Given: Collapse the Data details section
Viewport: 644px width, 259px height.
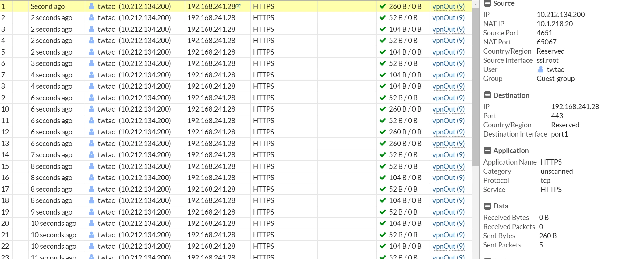Looking at the screenshot, I should tap(487, 206).
